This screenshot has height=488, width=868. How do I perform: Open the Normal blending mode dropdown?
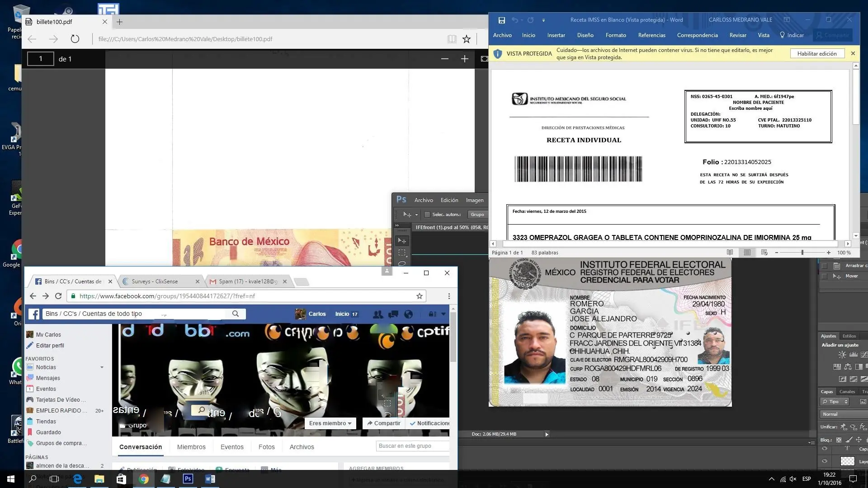(844, 414)
